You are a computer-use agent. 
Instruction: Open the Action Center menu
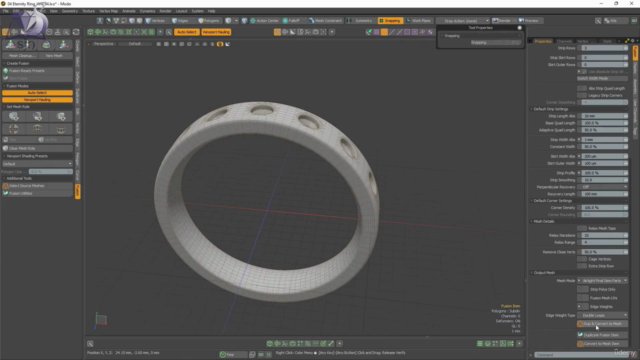(x=264, y=20)
